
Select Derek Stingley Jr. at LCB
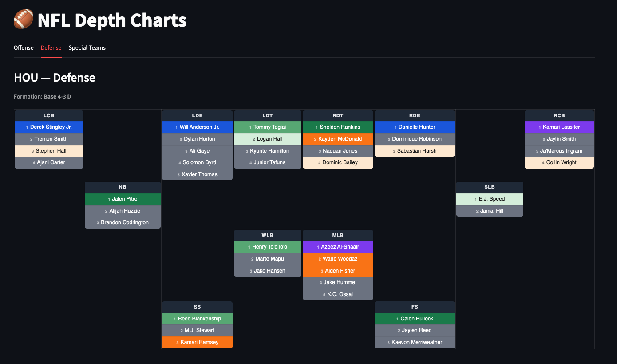tap(49, 127)
